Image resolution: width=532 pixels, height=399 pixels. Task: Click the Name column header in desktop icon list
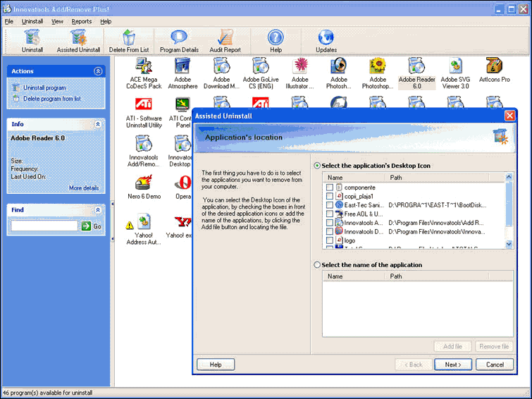pos(354,177)
